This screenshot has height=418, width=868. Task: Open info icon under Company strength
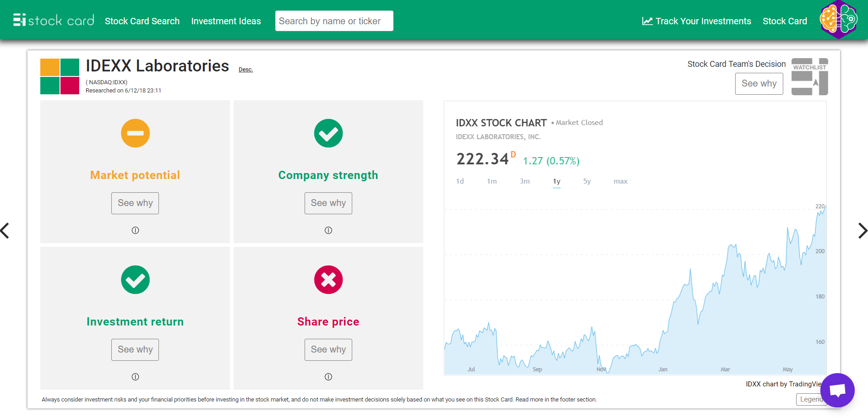(328, 230)
